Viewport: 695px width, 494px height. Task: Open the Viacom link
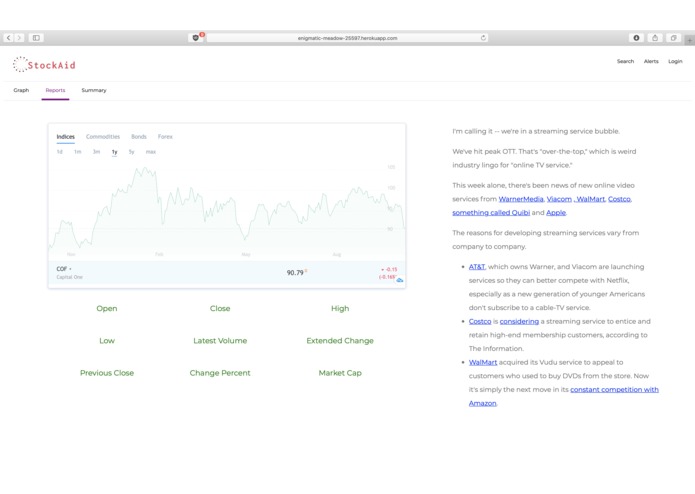pos(559,199)
